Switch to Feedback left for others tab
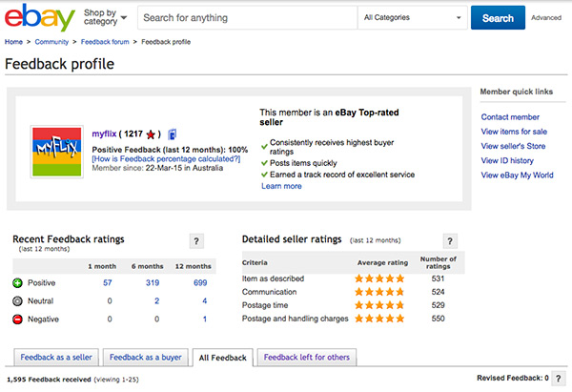This screenshot has height=392, width=572. (x=307, y=358)
